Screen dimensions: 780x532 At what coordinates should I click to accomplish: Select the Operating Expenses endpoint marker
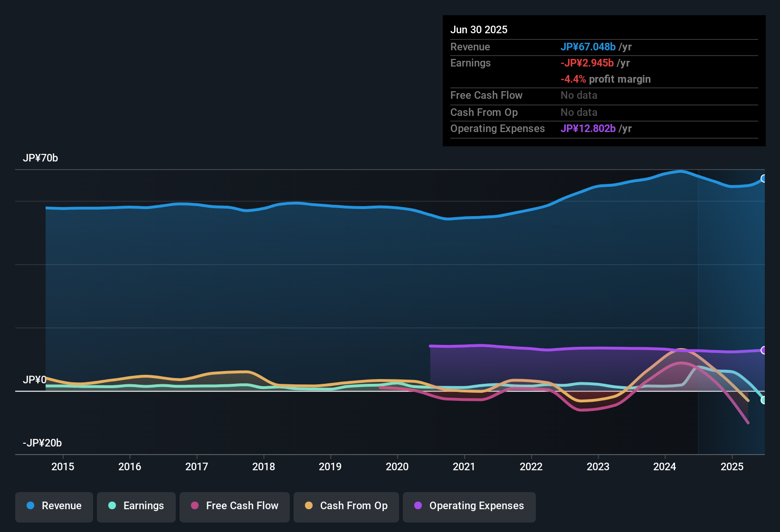[x=764, y=350]
